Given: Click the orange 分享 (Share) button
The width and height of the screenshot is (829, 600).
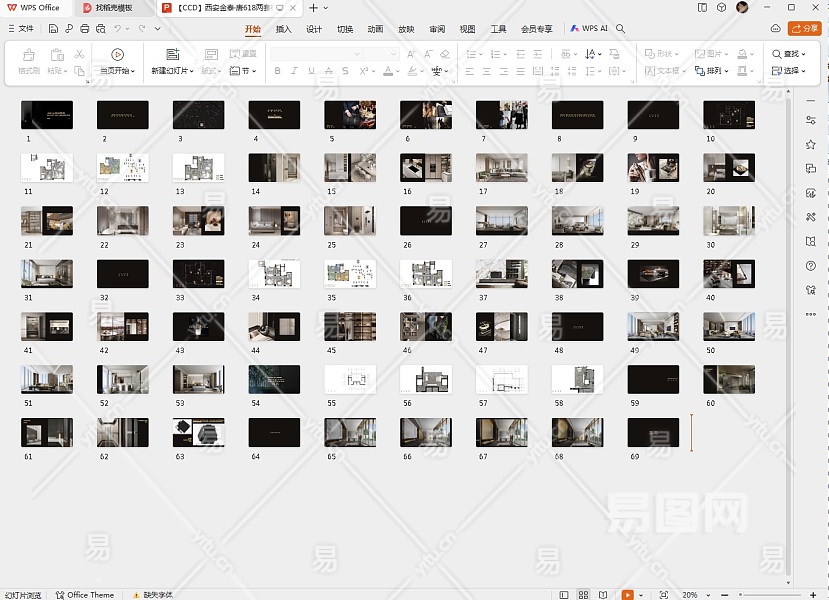Looking at the screenshot, I should [804, 29].
